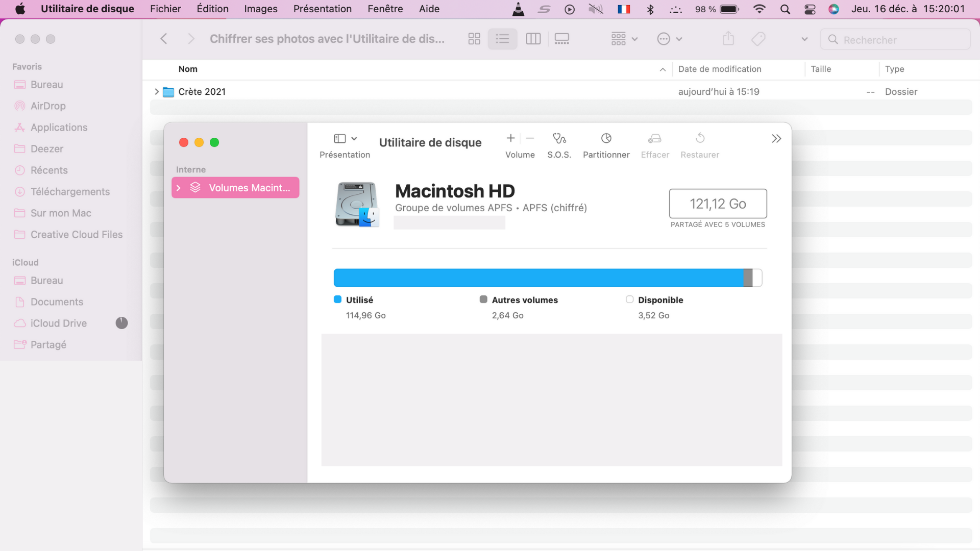The width and height of the screenshot is (980, 551).
Task: Click the S.O.S. first aid icon
Action: [x=559, y=139]
